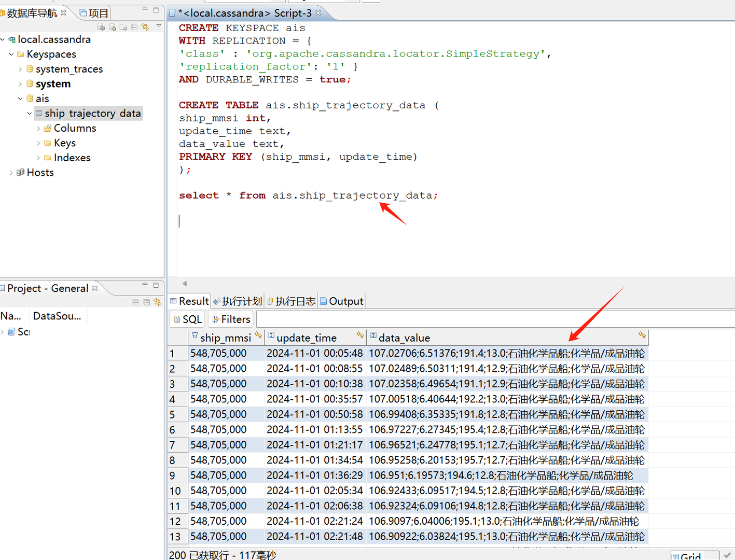The height and width of the screenshot is (560, 735).
Task: Toggle link with editor in Project panel
Action: point(157,302)
